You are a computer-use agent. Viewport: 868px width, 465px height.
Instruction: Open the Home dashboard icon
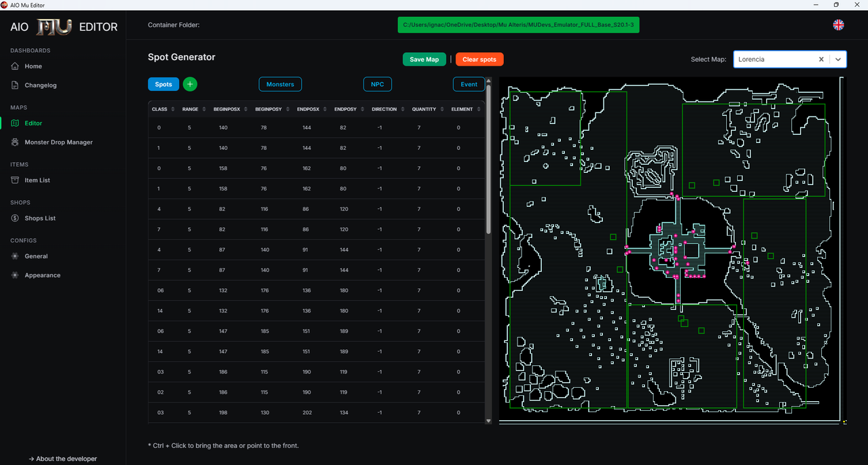(x=15, y=66)
